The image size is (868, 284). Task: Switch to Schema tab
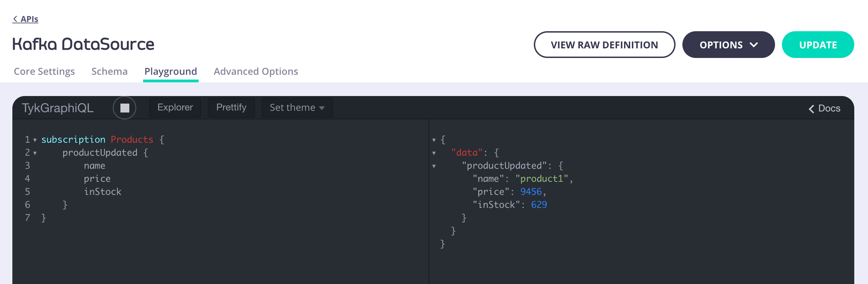(x=109, y=71)
